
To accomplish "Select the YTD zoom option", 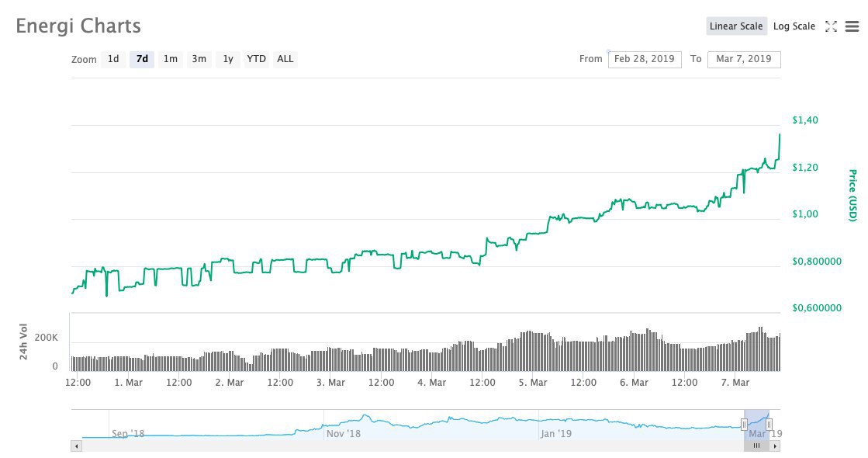I will tap(256, 59).
